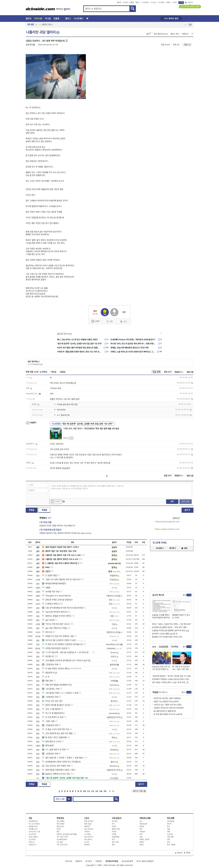Click the next arrow on 뉴스 side panel
The image size is (219, 868).
pos(190,647)
